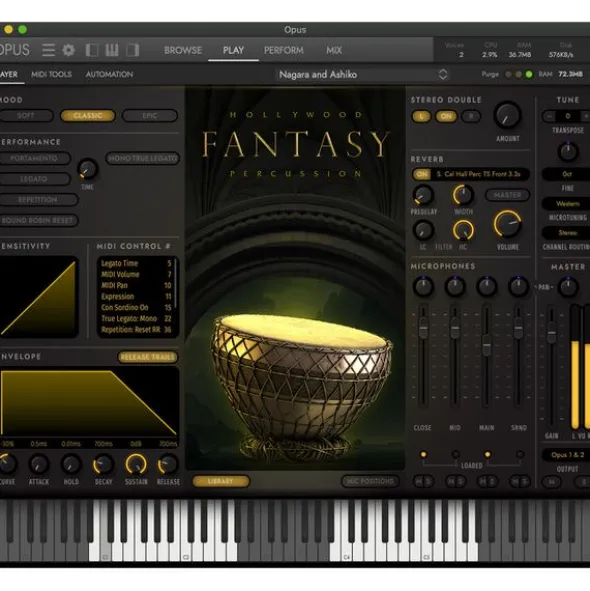Click the Envelope shape graph
590x591 pixels.
pyautogui.click(x=89, y=402)
